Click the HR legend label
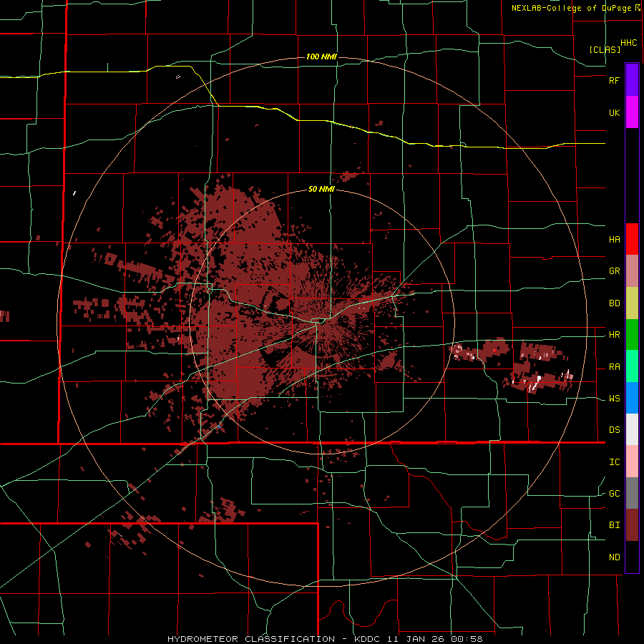Image resolution: width=644 pixels, height=644 pixels. coord(614,335)
